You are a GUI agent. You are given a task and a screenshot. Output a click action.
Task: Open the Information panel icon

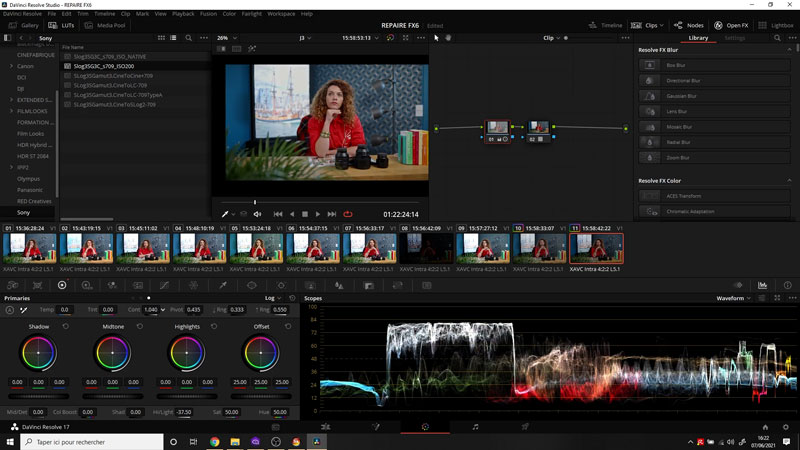787,285
